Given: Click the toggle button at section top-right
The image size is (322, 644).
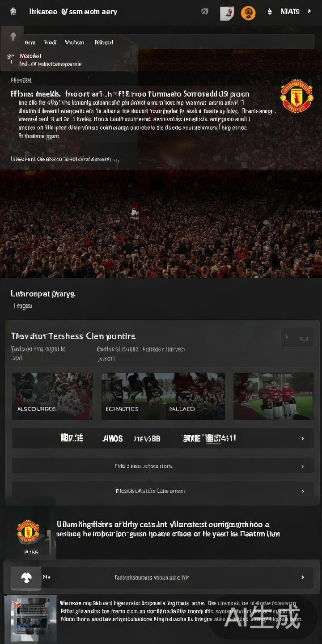Looking at the screenshot, I should [x=297, y=339].
